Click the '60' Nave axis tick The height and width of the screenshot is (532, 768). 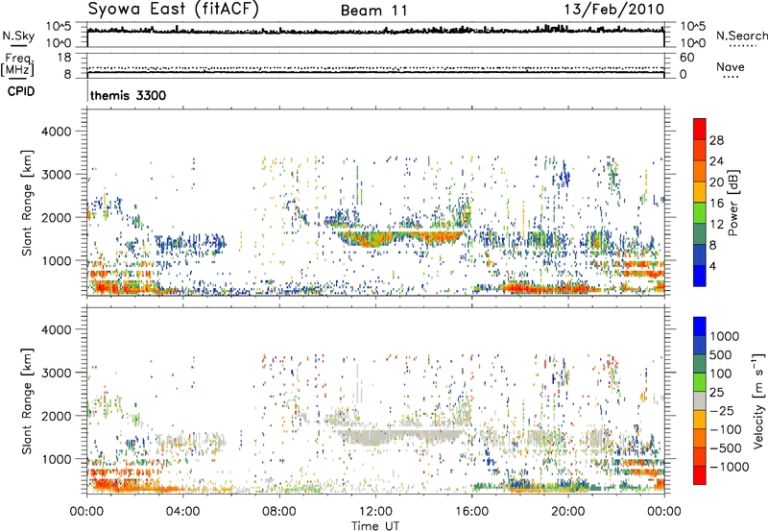point(686,58)
